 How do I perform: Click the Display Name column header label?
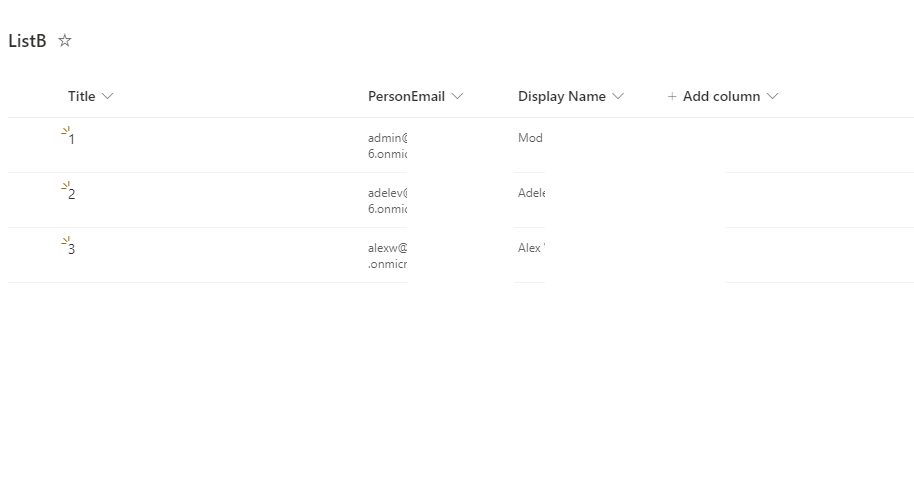[x=562, y=96]
